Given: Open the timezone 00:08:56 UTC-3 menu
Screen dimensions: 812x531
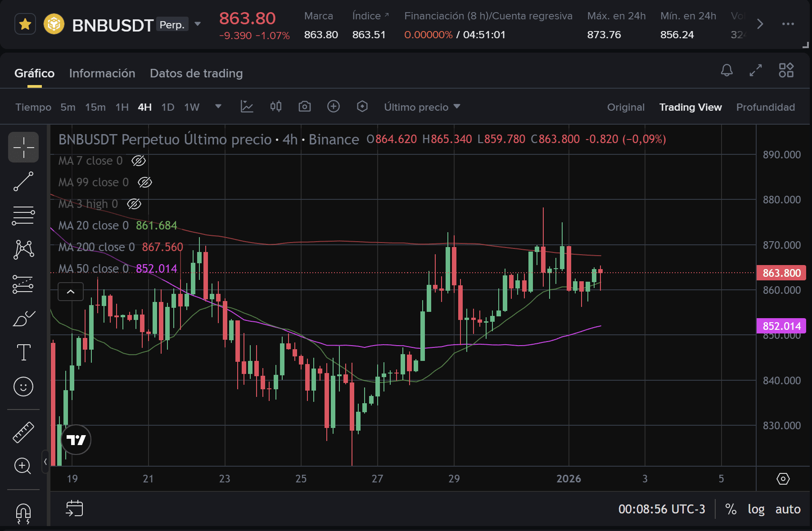Looking at the screenshot, I should (x=662, y=509).
